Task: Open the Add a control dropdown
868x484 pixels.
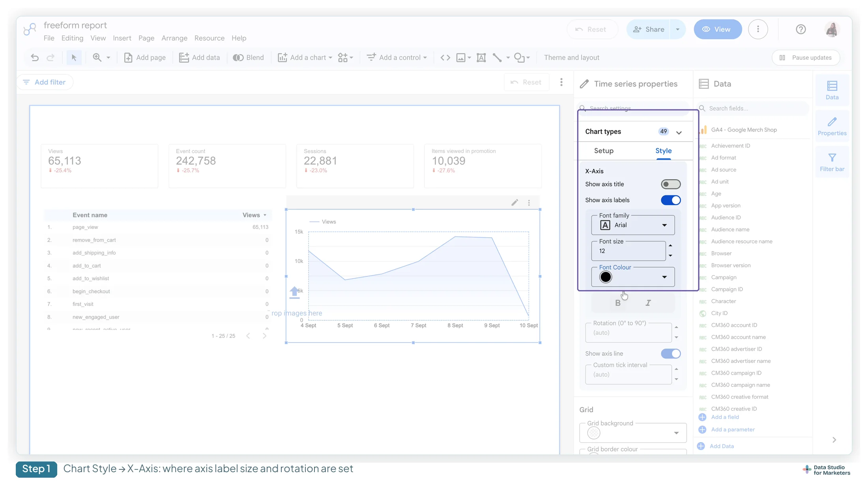Action: point(397,58)
